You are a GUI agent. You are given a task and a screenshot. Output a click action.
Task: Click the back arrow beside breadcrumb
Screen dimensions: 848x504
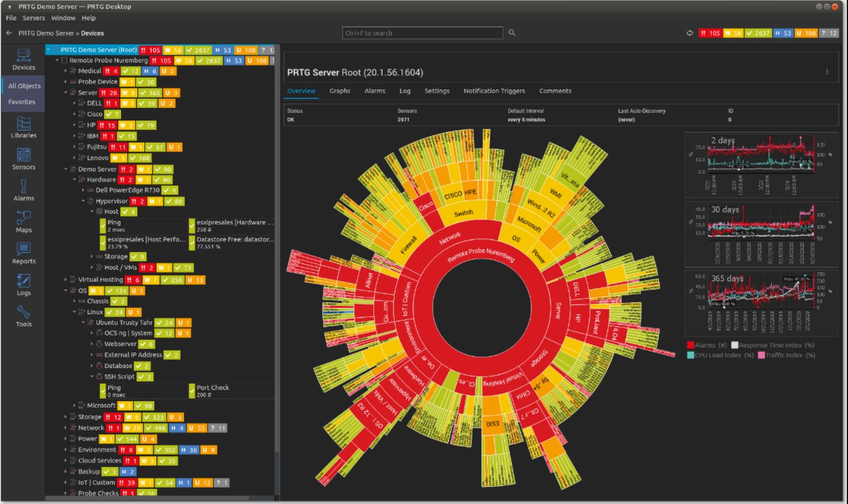click(9, 33)
